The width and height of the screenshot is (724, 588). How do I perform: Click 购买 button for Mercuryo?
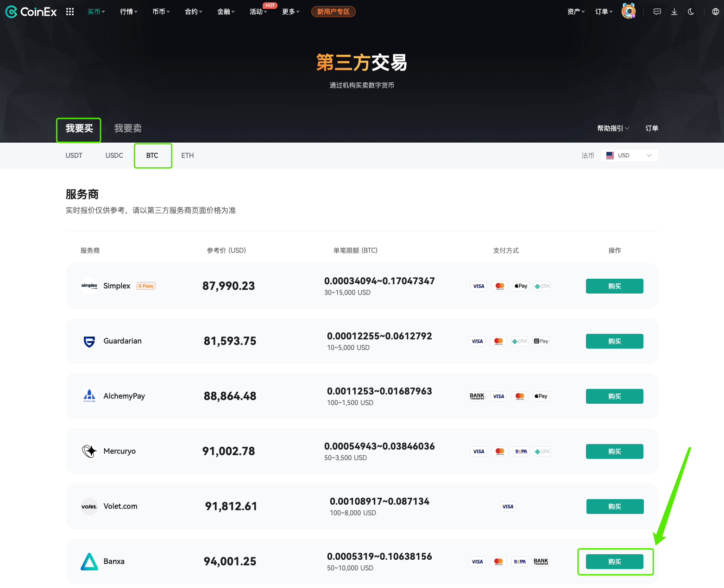click(x=615, y=451)
